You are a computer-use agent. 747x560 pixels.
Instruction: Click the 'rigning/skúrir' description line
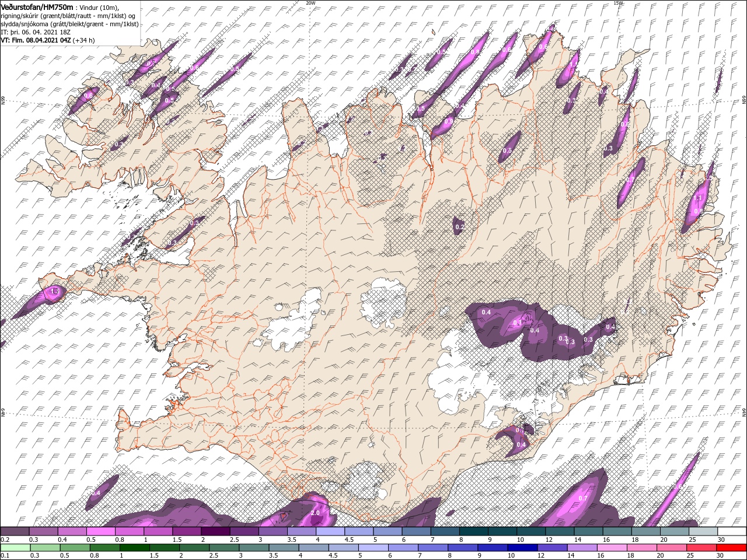click(x=68, y=15)
